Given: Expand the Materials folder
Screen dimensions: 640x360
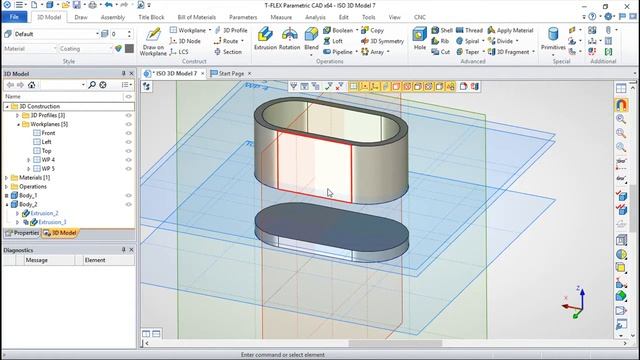Looking at the screenshot, I should [x=7, y=178].
